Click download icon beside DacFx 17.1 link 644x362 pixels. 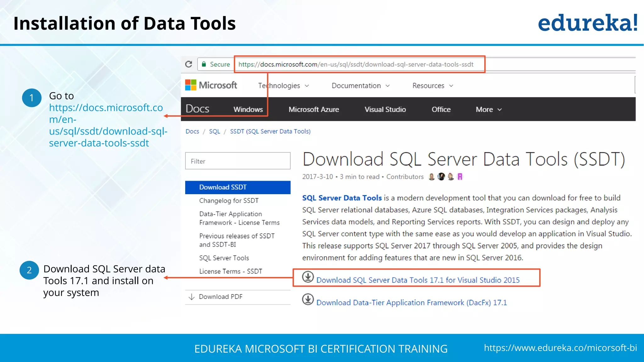(x=308, y=299)
